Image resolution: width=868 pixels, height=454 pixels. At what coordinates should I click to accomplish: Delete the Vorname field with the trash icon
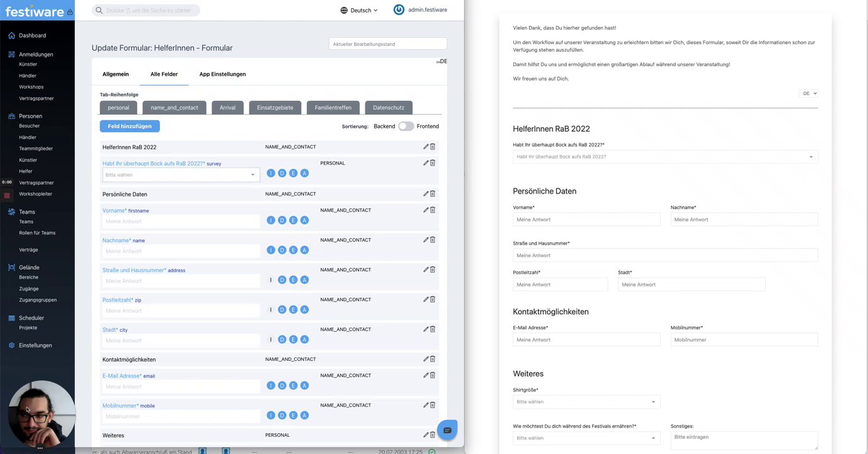433,210
